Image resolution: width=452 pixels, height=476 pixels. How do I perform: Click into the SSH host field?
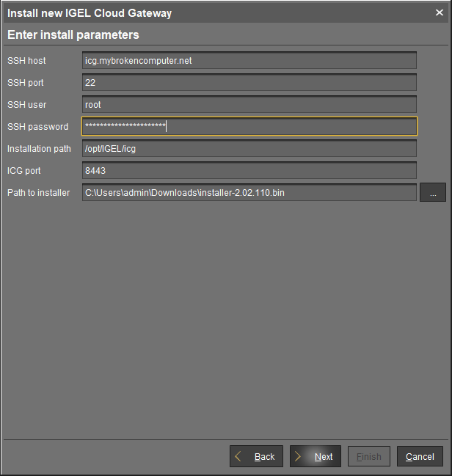(x=249, y=61)
